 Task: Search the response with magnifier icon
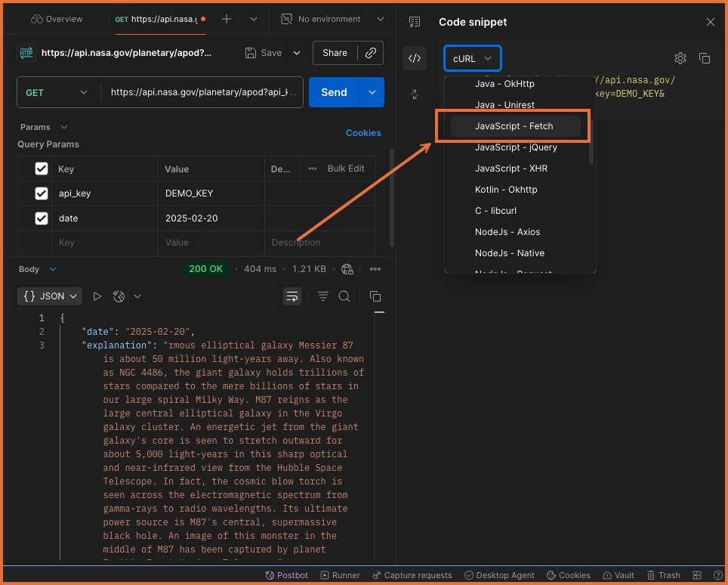tap(344, 296)
